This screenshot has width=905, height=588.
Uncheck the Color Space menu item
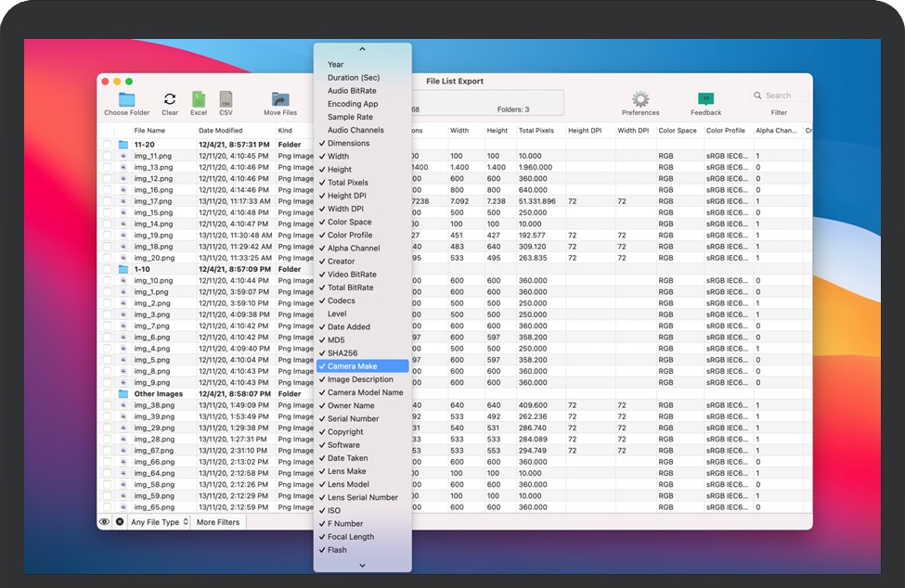pos(349,223)
